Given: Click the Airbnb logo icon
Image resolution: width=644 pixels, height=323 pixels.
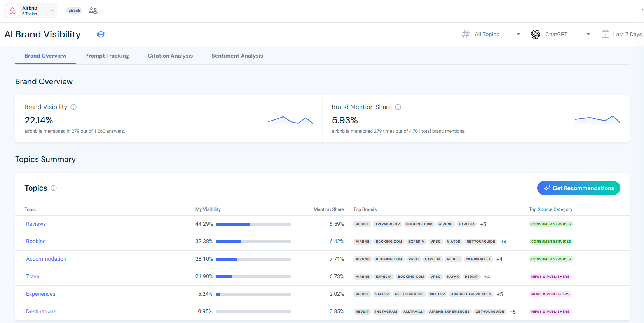Looking at the screenshot, I should pos(12,11).
